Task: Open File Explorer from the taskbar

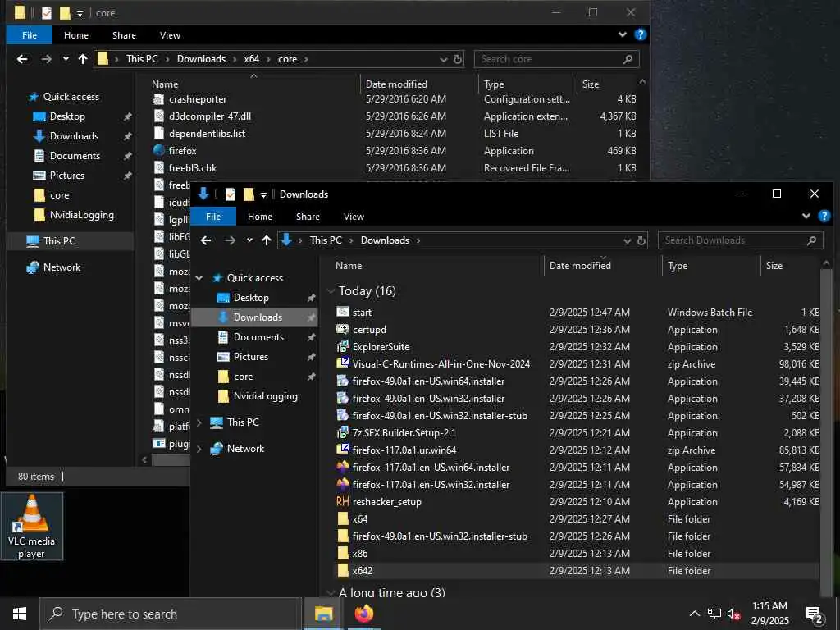Action: (x=323, y=614)
